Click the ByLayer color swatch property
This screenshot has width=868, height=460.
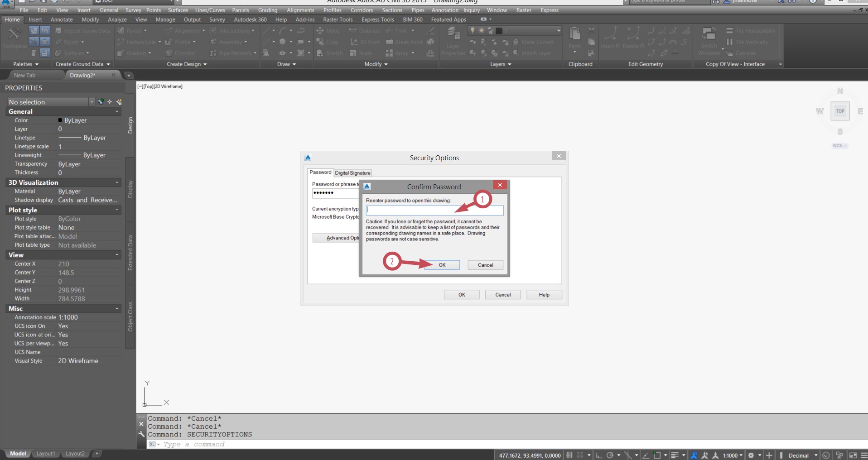tap(60, 120)
